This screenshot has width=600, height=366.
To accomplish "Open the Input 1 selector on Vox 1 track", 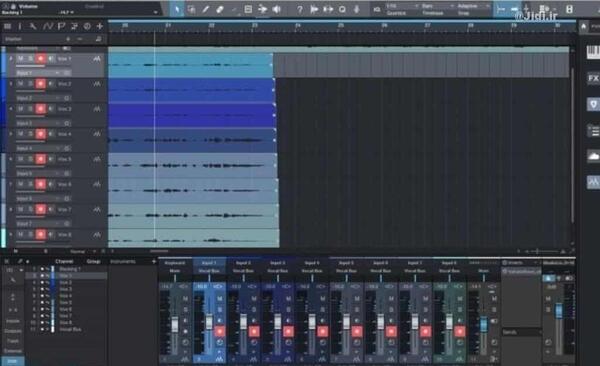I will pos(38,73).
